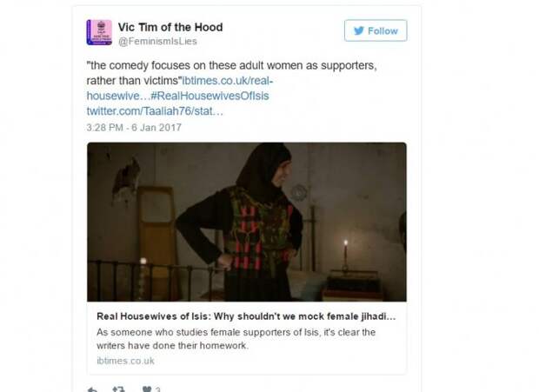Like the tweet with the heart icon
Viewport: 539px width, 392px height.
click(147, 389)
